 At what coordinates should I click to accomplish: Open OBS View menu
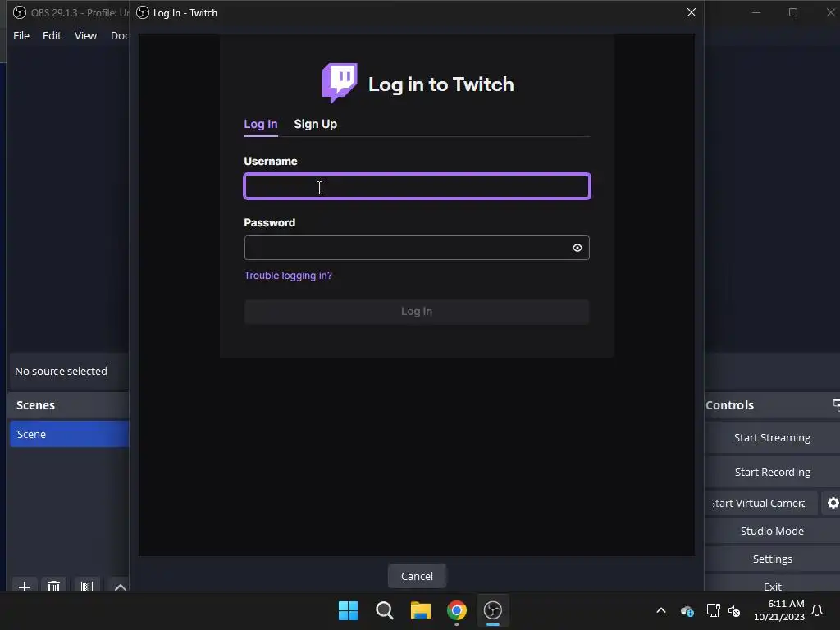point(85,35)
